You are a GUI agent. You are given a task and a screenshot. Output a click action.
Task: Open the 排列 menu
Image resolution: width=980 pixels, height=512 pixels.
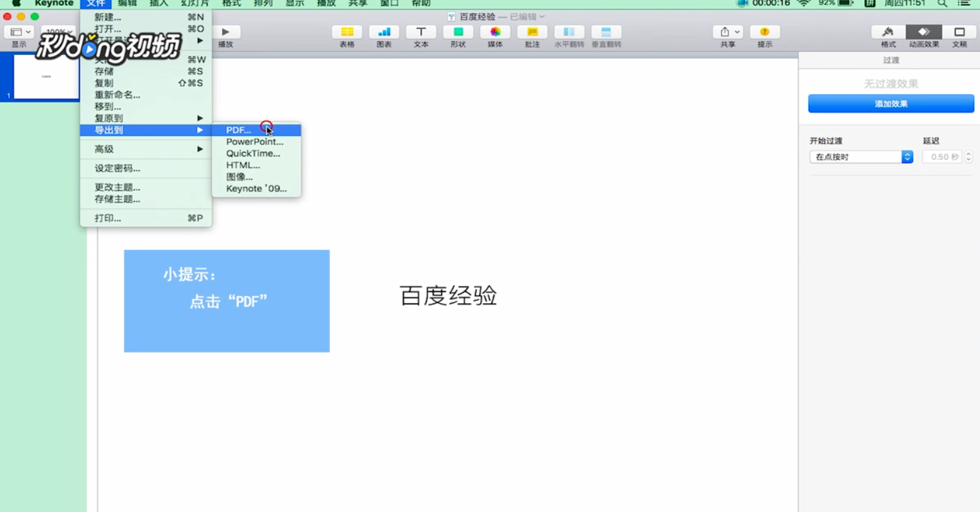tap(263, 3)
